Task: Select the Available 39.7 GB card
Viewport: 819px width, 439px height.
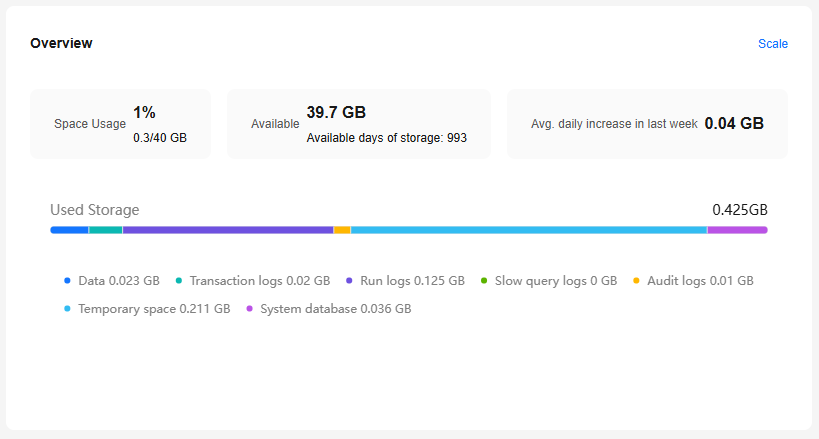Action: click(358, 124)
